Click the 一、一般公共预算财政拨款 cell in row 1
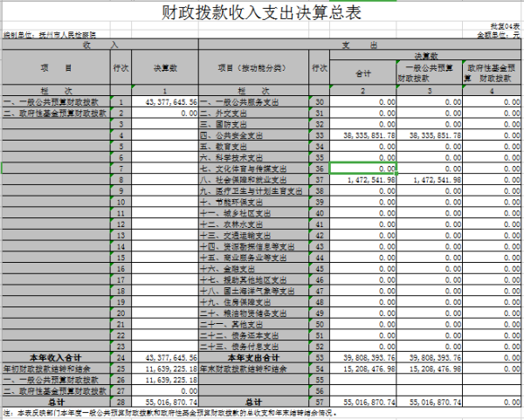 pos(56,102)
